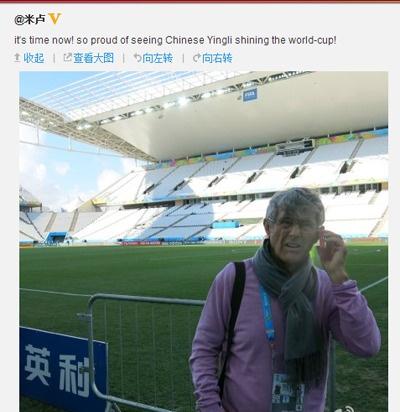Click the accreditation badge on the lanyard
Image resolution: width=400 pixels, height=412 pixels.
coord(288,392)
